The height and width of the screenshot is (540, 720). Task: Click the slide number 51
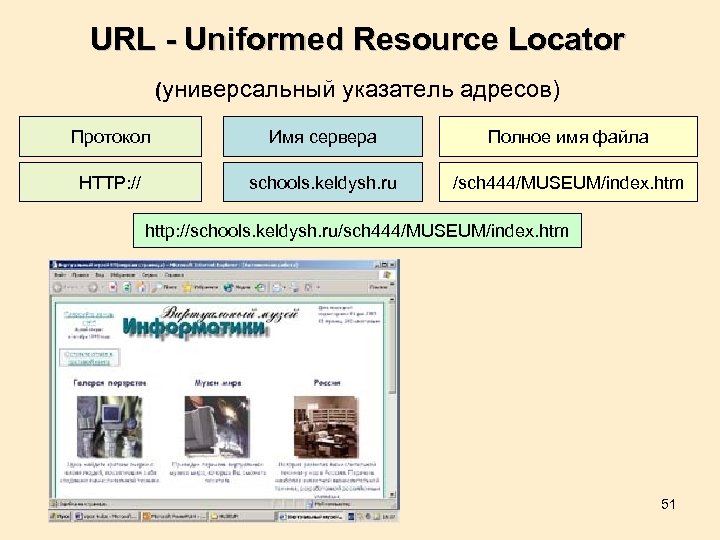668,504
